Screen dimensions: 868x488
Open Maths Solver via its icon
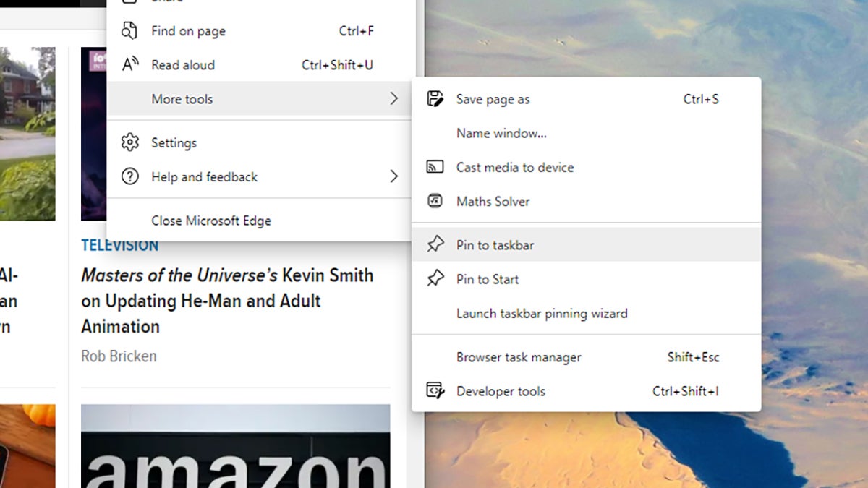[435, 201]
